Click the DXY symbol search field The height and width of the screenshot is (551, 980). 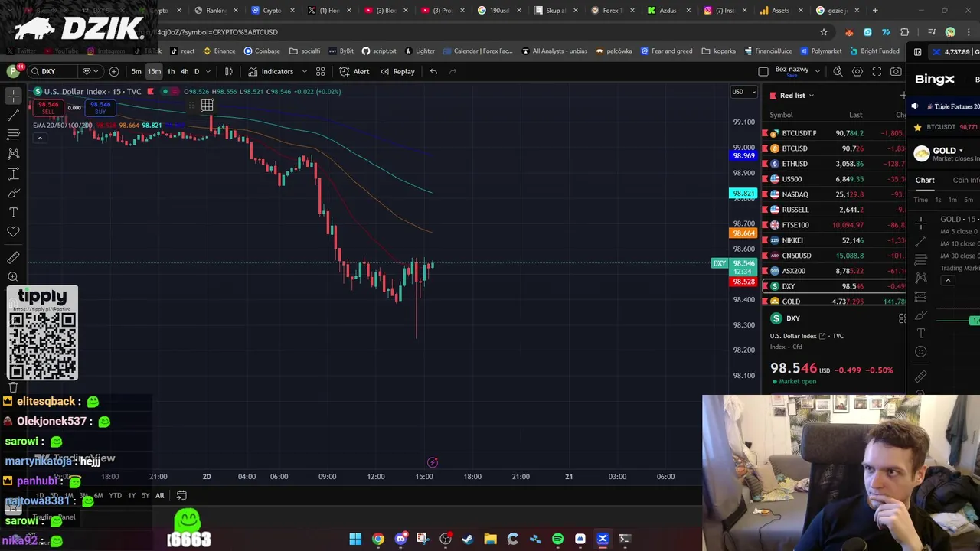click(52, 71)
